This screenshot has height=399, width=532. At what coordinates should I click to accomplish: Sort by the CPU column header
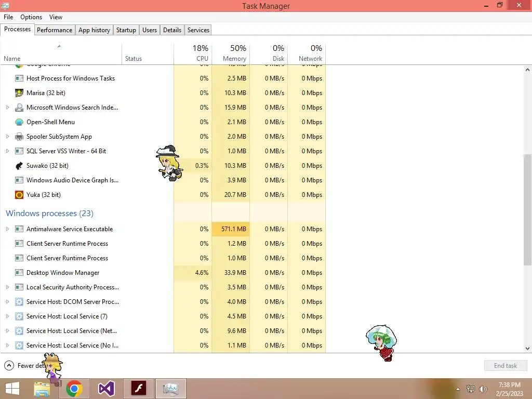point(193,54)
